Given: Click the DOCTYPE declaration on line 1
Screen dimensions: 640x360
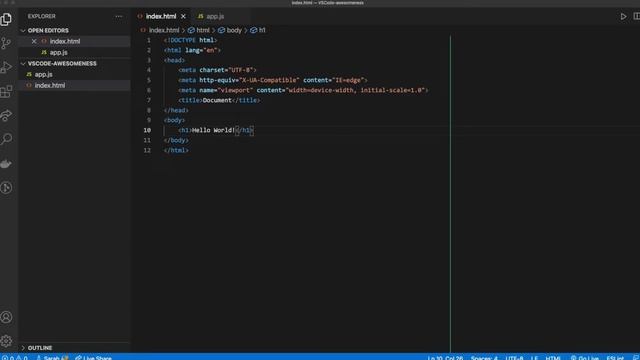Looking at the screenshot, I should coord(190,40).
